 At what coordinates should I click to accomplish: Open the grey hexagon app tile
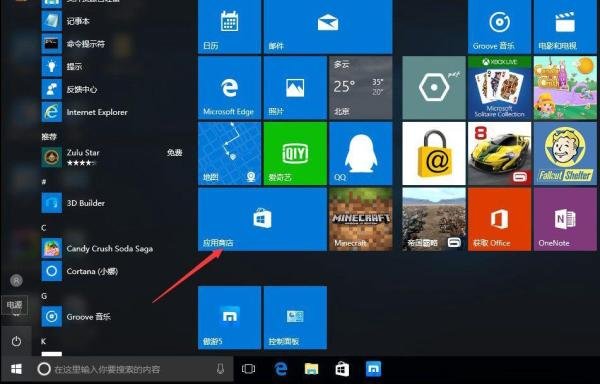pyautogui.click(x=434, y=88)
